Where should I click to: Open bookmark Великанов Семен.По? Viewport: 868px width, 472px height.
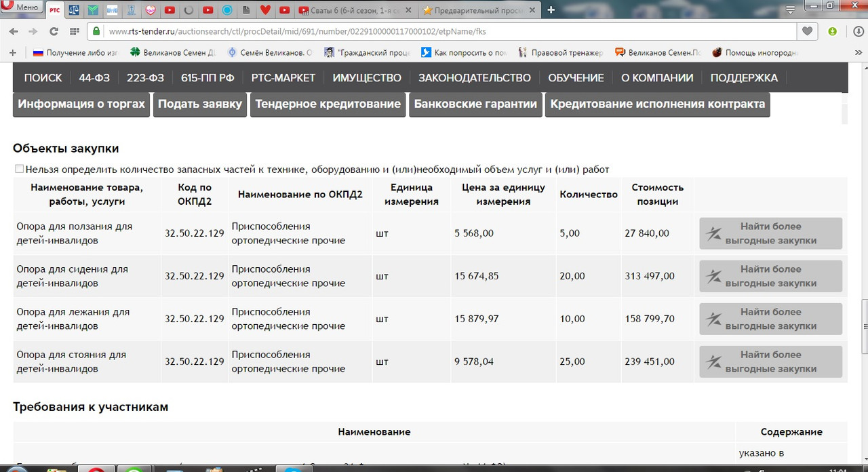658,52
